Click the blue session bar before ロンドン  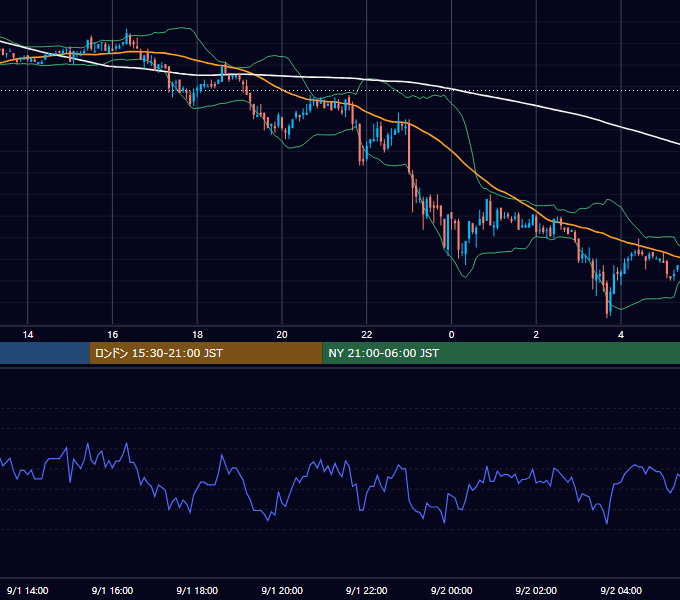pyautogui.click(x=45, y=353)
